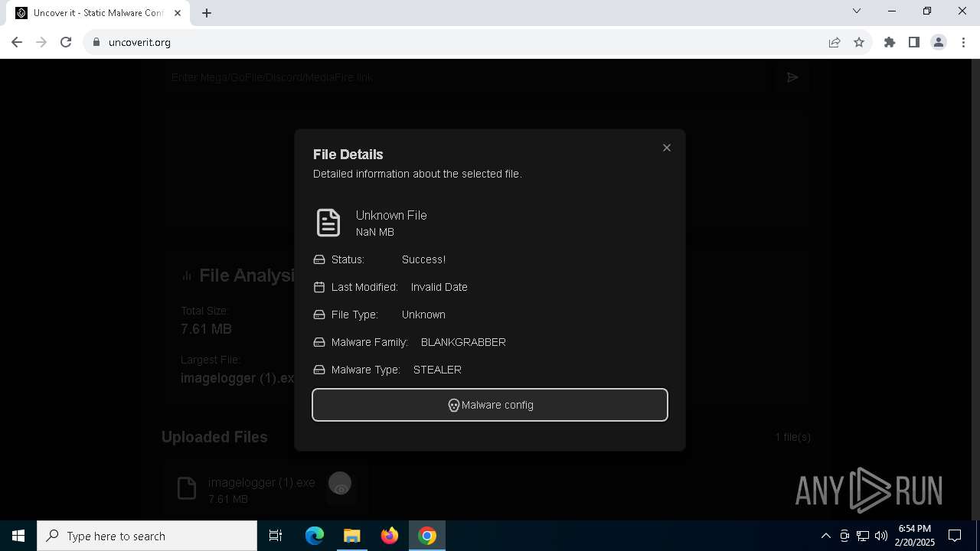Click the site info lock icon
The width and height of the screenshot is (980, 551).
tap(96, 42)
